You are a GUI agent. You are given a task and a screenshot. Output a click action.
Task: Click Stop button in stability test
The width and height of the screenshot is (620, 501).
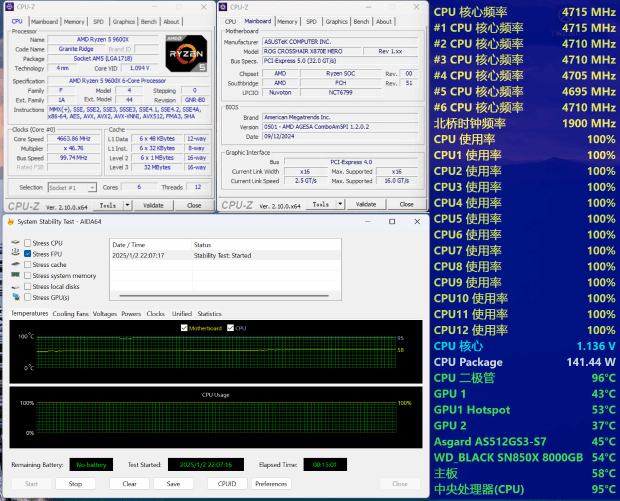click(75, 484)
